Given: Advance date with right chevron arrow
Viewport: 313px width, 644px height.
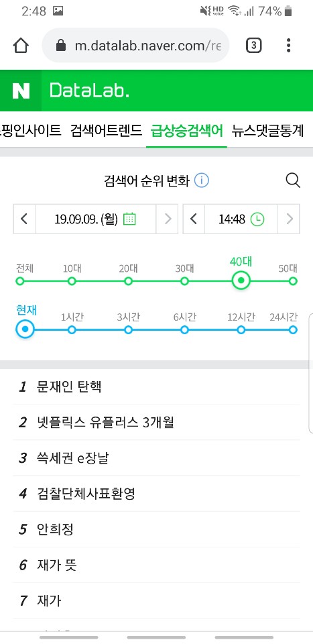Looking at the screenshot, I should (167, 219).
